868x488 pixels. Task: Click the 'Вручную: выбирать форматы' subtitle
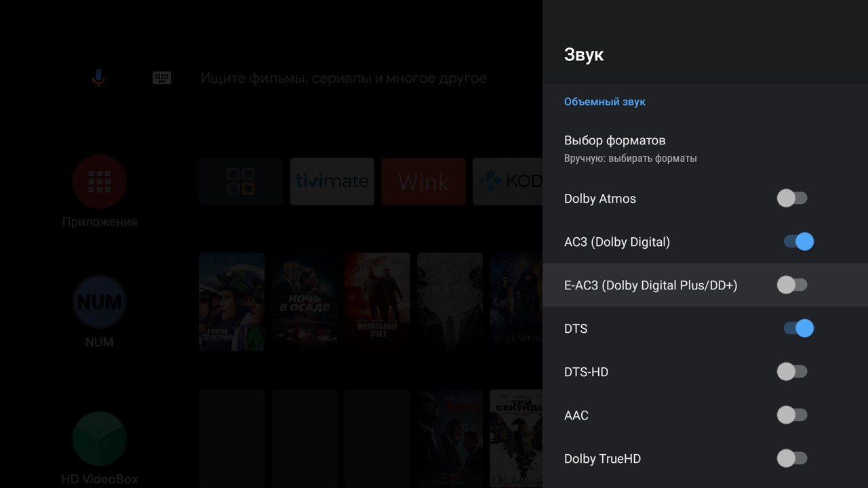click(x=631, y=159)
